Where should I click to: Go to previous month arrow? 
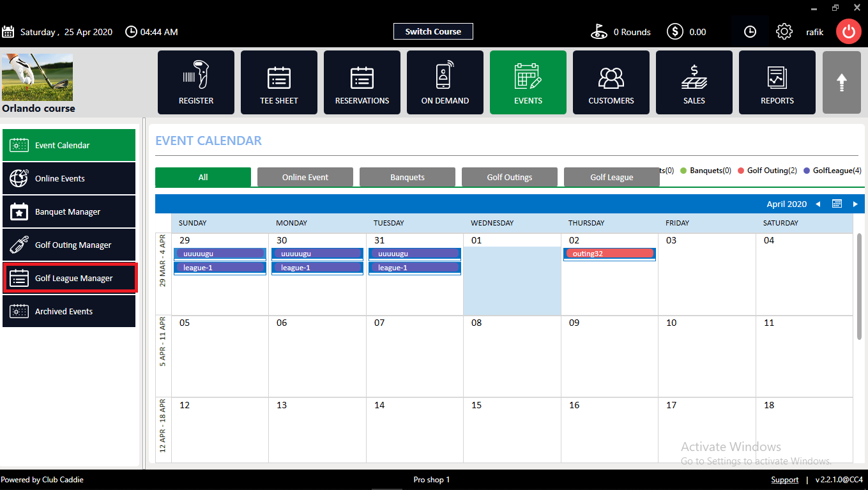pos(818,204)
